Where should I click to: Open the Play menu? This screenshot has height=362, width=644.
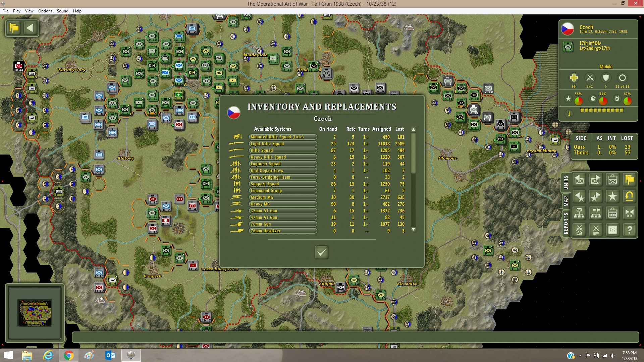17,11
